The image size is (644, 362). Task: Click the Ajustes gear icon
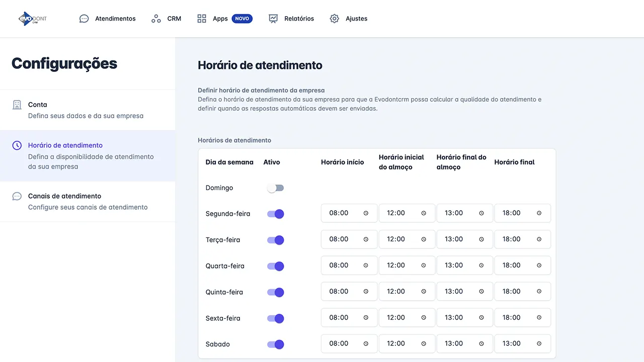(x=335, y=19)
